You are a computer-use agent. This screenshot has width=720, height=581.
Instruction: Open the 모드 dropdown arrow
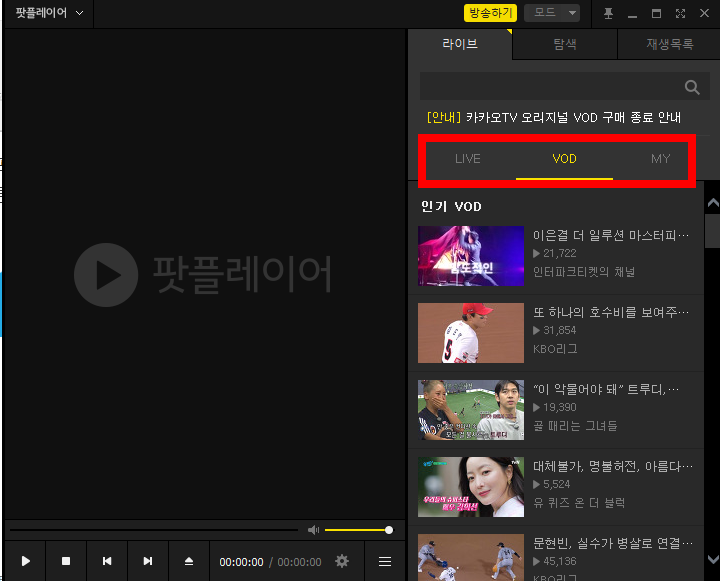(572, 13)
